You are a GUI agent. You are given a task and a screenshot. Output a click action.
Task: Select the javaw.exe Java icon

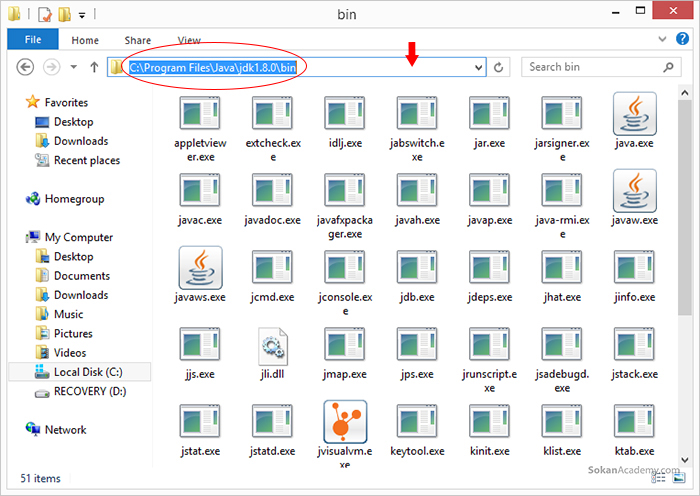click(634, 191)
